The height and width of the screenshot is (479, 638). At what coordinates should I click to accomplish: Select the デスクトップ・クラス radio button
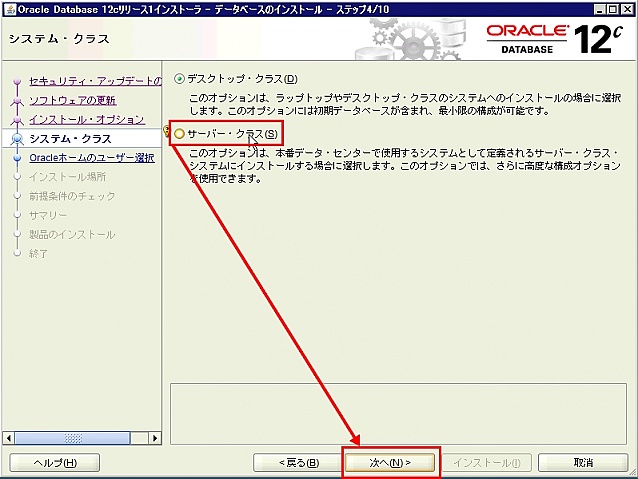point(179,79)
